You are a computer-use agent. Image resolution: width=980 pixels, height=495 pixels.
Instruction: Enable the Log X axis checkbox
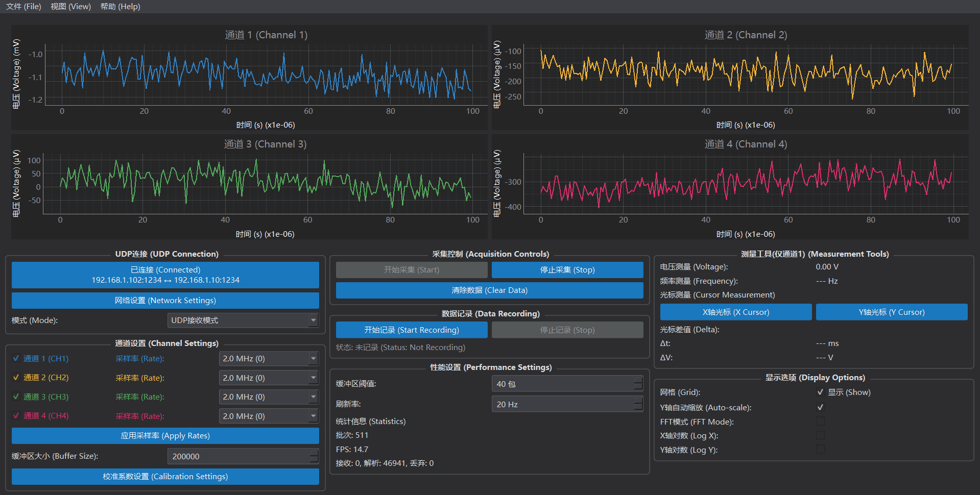(x=820, y=435)
